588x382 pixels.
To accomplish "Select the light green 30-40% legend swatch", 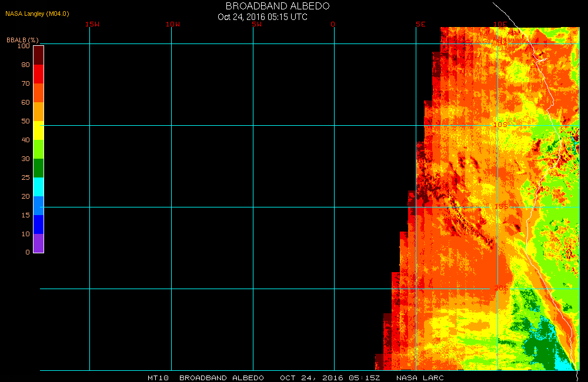I will [38, 149].
